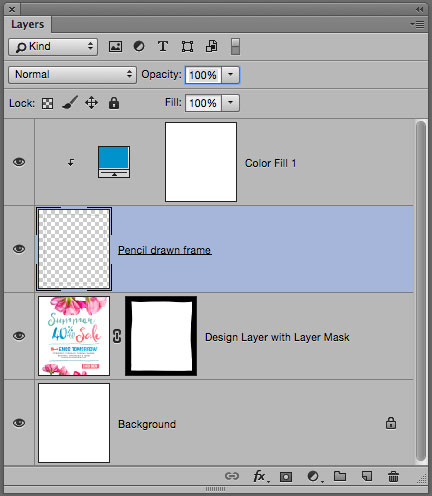Hide the Background layer
The width and height of the screenshot is (432, 496).
(x=19, y=423)
